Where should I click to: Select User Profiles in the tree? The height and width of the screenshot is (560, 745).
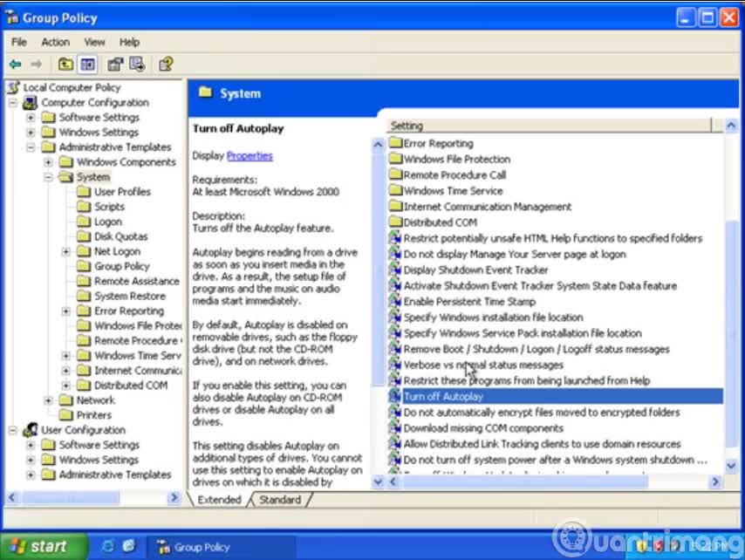pyautogui.click(x=123, y=192)
